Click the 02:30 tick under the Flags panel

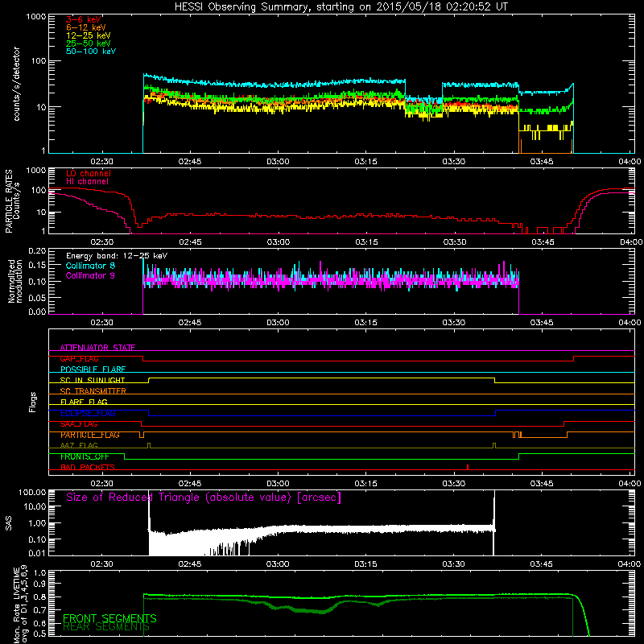[102, 484]
